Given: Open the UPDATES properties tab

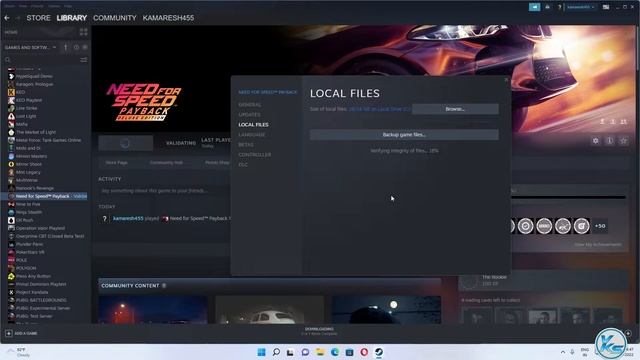Looking at the screenshot, I should click(x=249, y=115).
